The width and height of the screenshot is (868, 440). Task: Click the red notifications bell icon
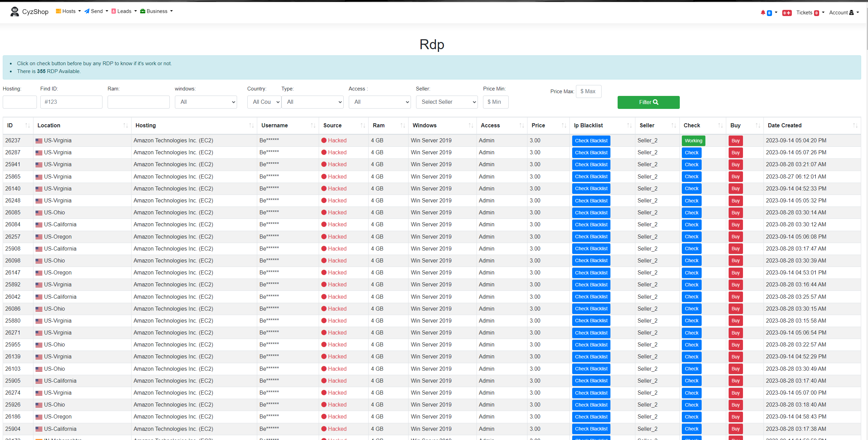pyautogui.click(x=763, y=12)
